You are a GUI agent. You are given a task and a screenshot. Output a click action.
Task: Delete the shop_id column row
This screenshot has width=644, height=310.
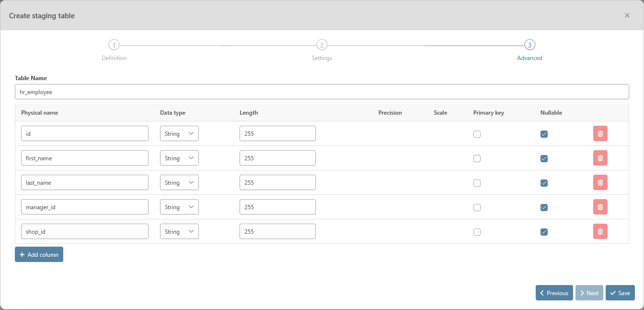coord(600,232)
